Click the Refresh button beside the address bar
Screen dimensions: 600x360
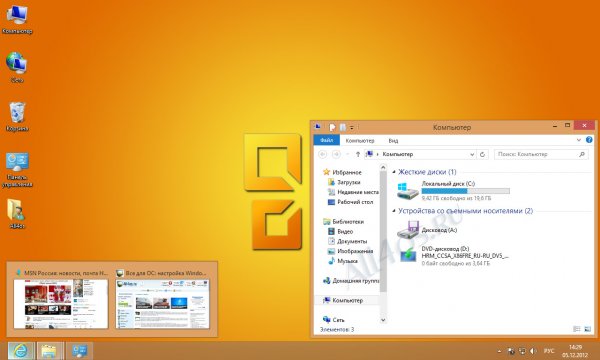483,154
